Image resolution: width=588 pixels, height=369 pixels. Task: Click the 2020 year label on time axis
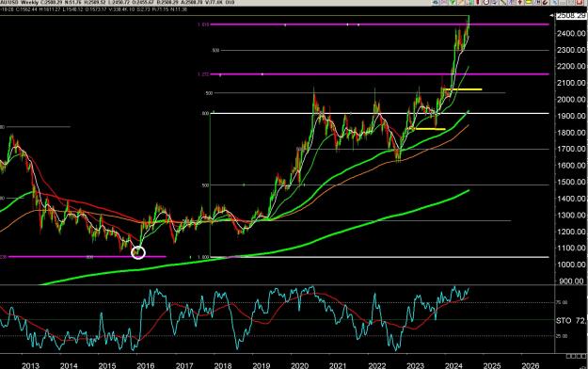pyautogui.click(x=299, y=365)
